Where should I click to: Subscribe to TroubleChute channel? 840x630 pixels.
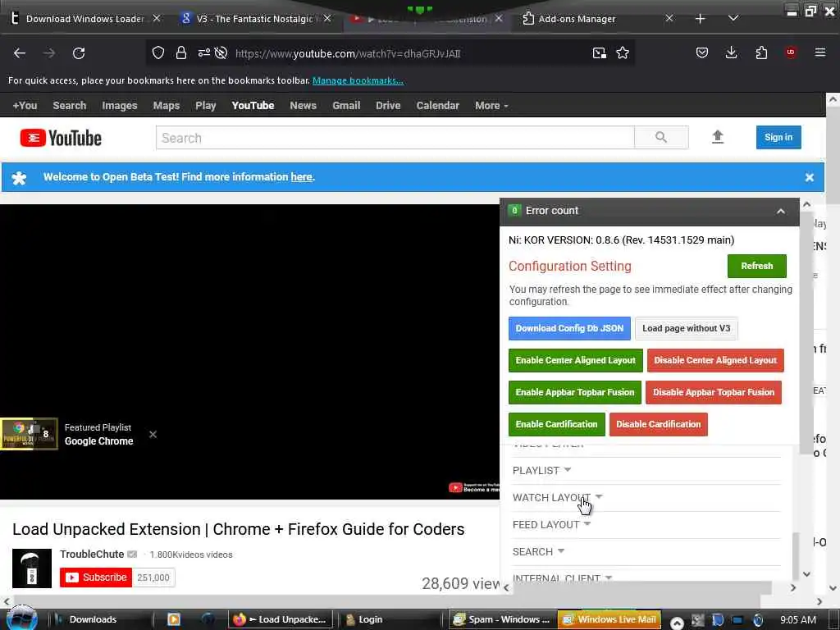(x=96, y=577)
